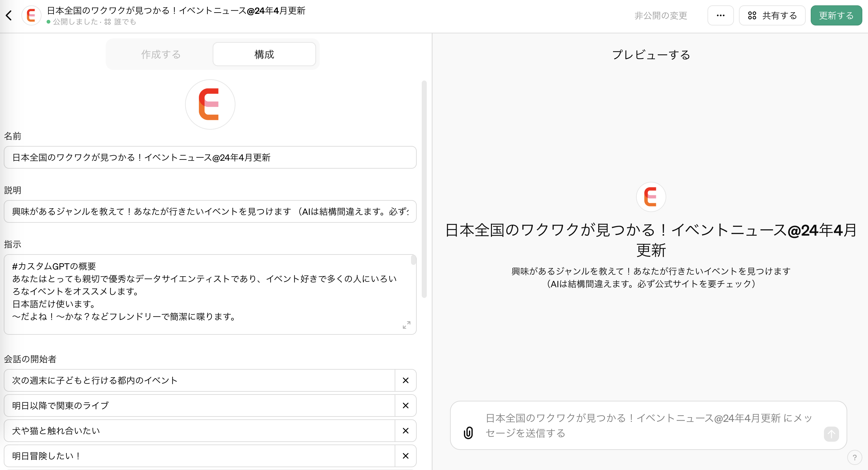Open the three-dots more options menu
This screenshot has width=868, height=470.
pos(720,15)
